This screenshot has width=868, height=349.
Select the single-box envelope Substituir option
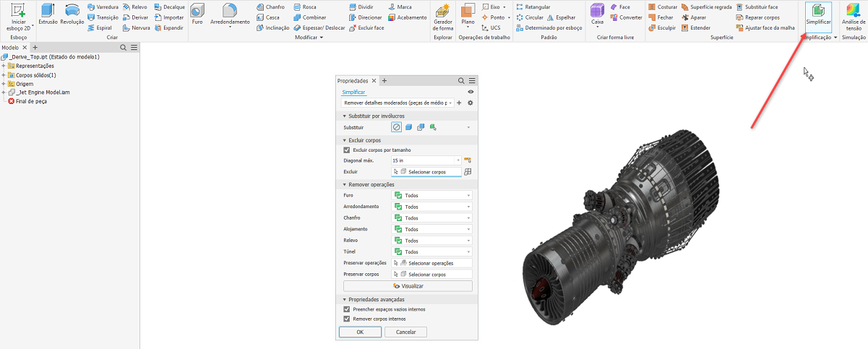pos(408,127)
